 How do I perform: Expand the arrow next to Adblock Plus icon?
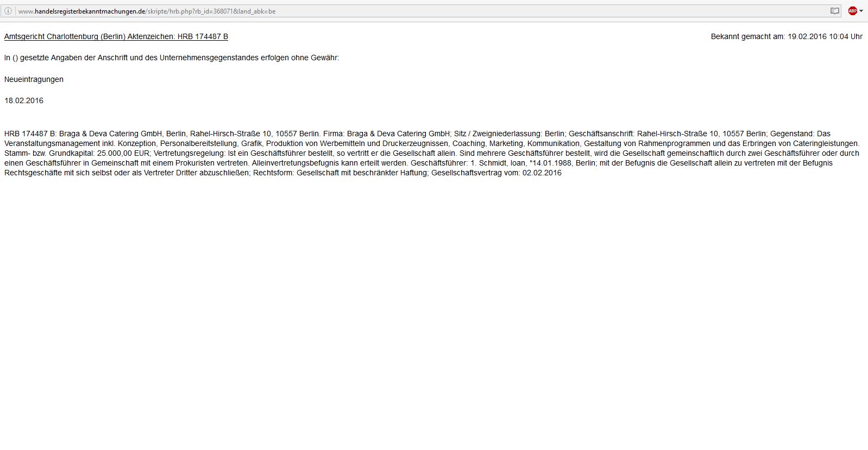coord(861,11)
